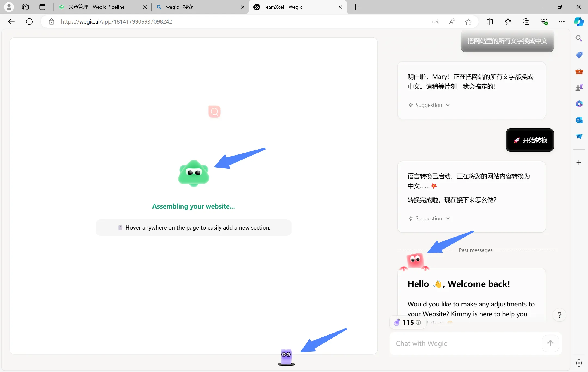This screenshot has height=372, width=588.
Task: Open the settings and more menu
Action: click(x=562, y=22)
